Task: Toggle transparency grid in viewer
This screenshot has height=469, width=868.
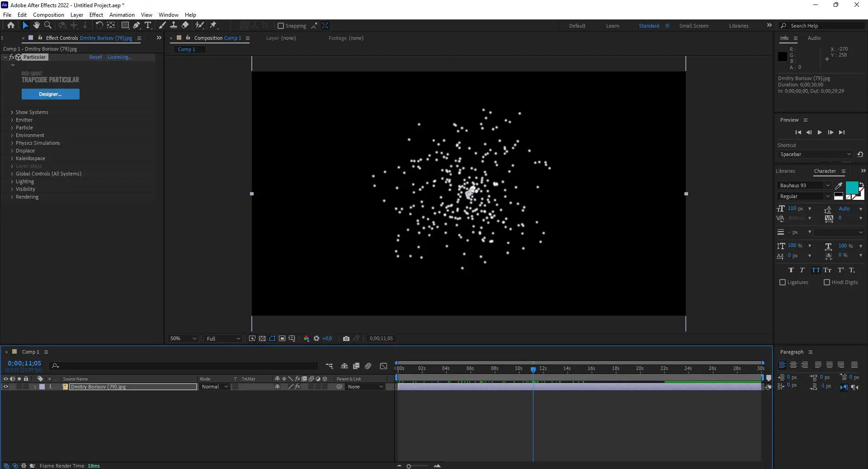Action: point(262,338)
